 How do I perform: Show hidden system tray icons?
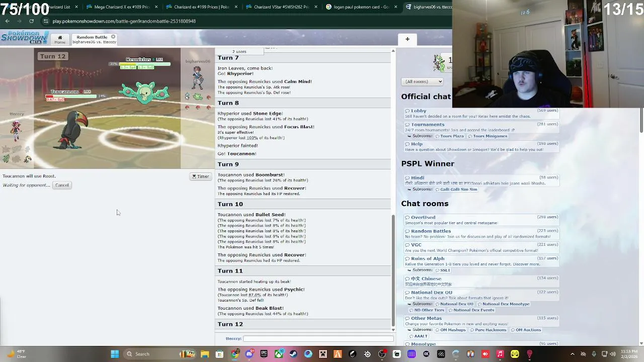click(573, 354)
